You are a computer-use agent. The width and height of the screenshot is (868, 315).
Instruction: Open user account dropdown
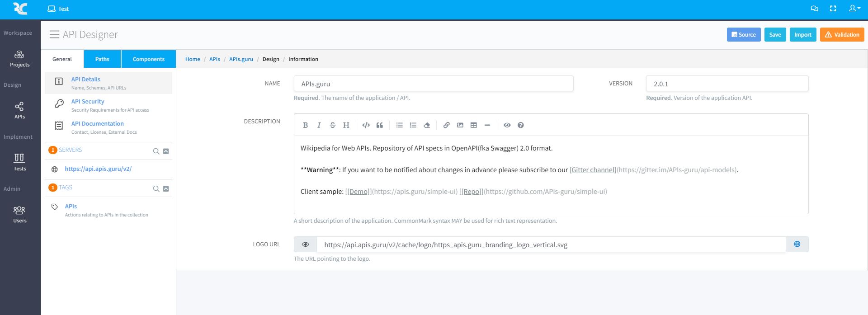854,9
